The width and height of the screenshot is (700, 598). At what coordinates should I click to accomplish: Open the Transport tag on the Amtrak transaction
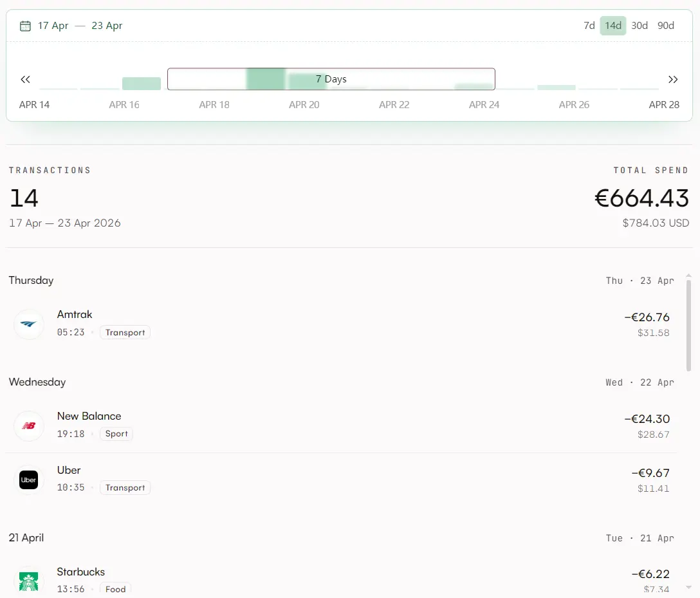[125, 332]
